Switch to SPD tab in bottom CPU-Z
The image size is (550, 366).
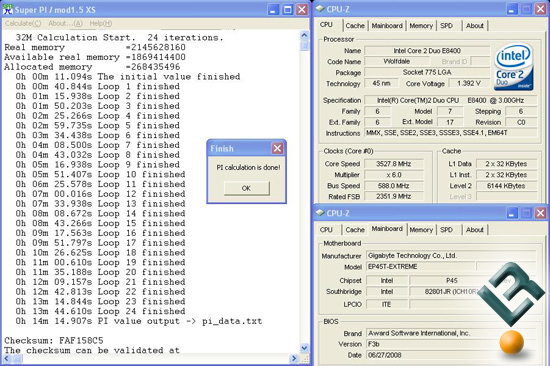447,230
